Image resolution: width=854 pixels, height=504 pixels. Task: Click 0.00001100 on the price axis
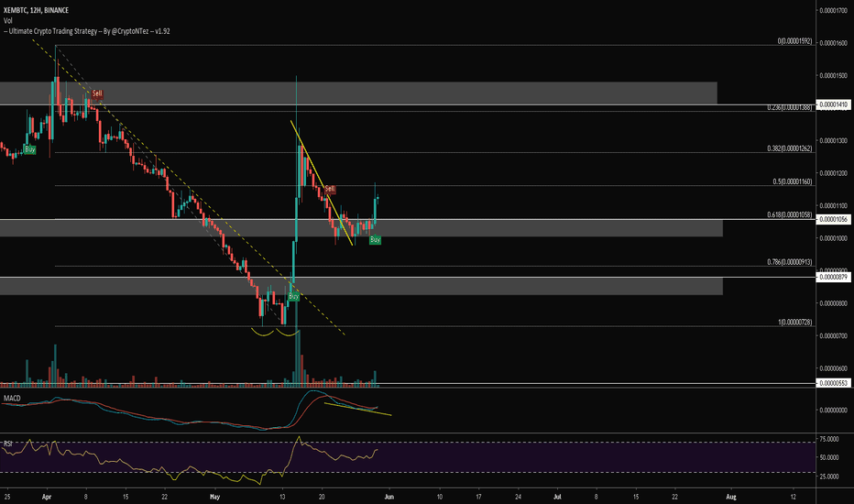pos(833,206)
